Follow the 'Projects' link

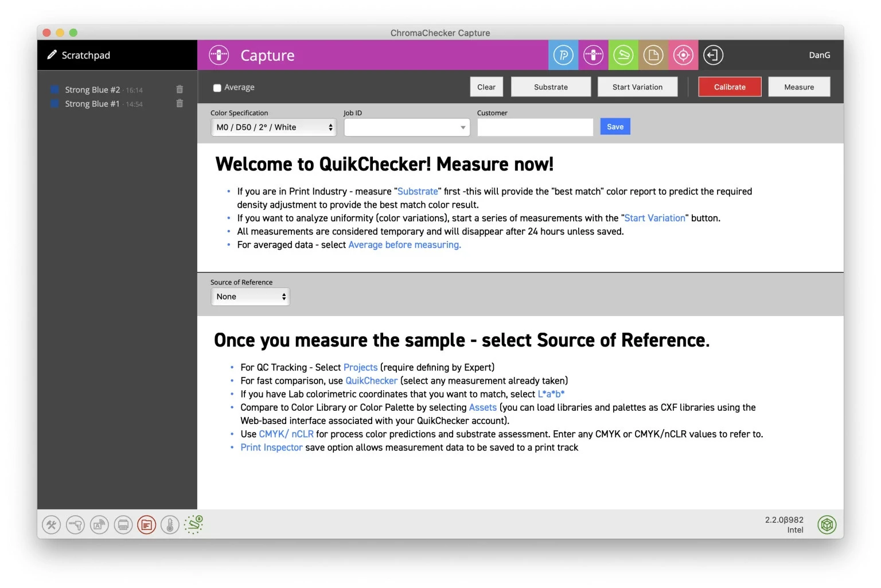(360, 367)
